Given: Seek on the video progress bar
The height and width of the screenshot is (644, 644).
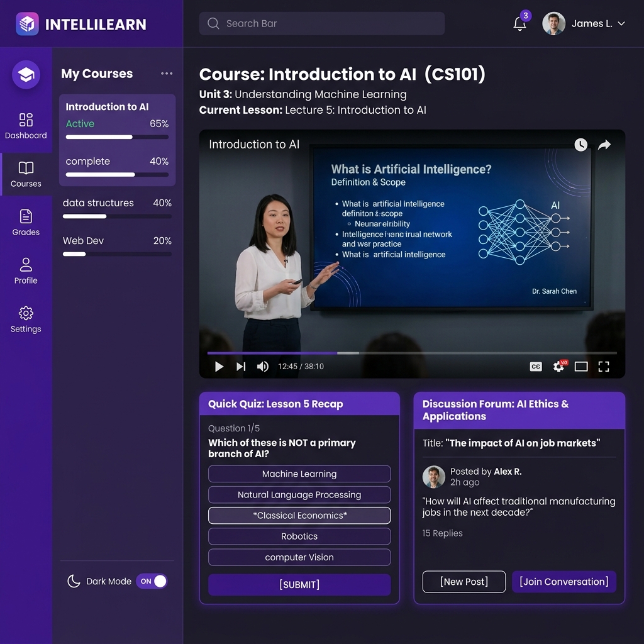Looking at the screenshot, I should pyautogui.click(x=412, y=353).
